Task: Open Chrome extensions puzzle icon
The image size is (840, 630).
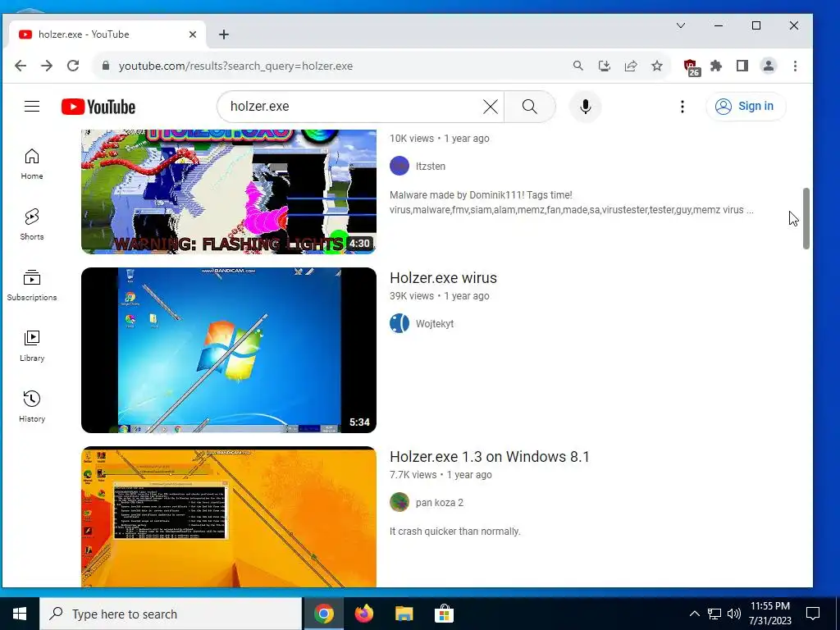Action: pos(715,66)
